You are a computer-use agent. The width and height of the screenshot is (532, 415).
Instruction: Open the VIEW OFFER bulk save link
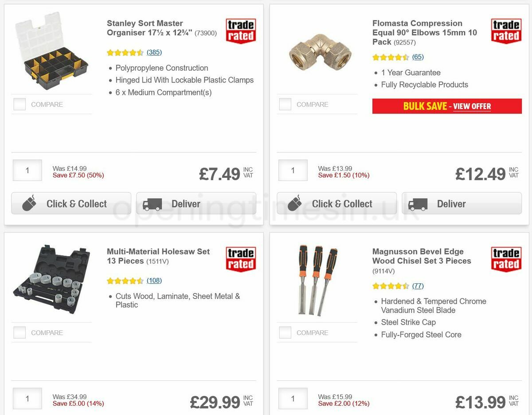(x=473, y=106)
